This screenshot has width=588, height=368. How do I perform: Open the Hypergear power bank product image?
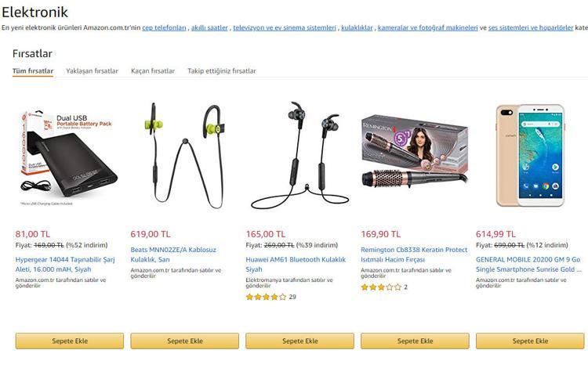point(69,157)
